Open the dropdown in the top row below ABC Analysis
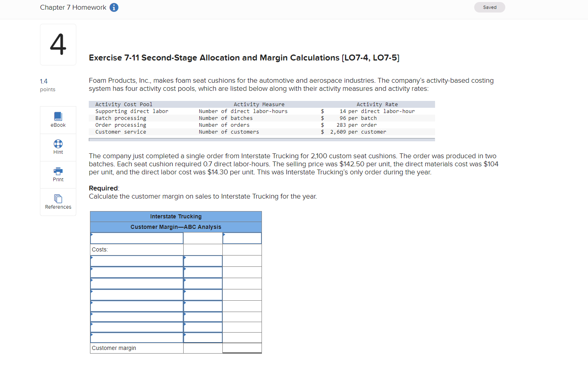588x377 pixels. tap(136, 238)
